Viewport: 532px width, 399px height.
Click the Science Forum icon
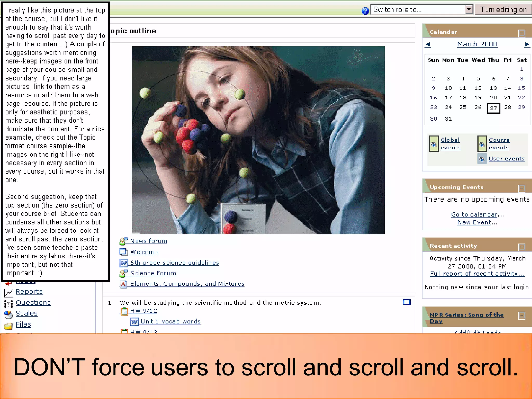click(124, 274)
